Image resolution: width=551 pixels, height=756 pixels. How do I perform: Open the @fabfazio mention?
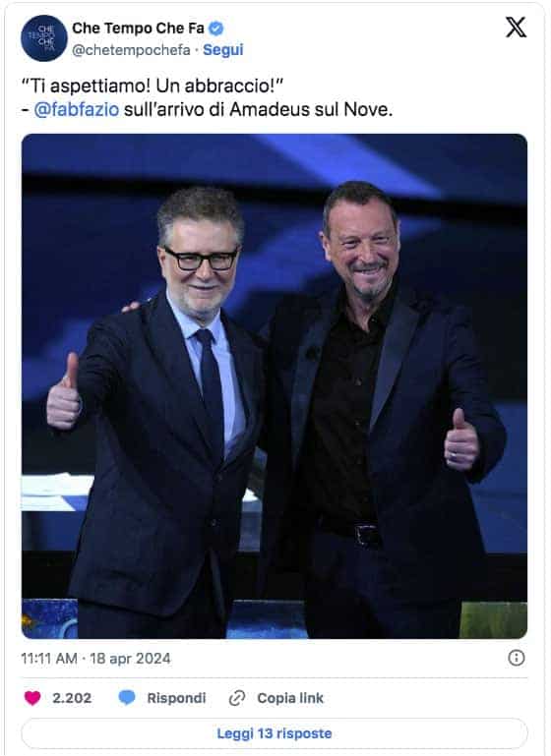pyautogui.click(x=76, y=109)
